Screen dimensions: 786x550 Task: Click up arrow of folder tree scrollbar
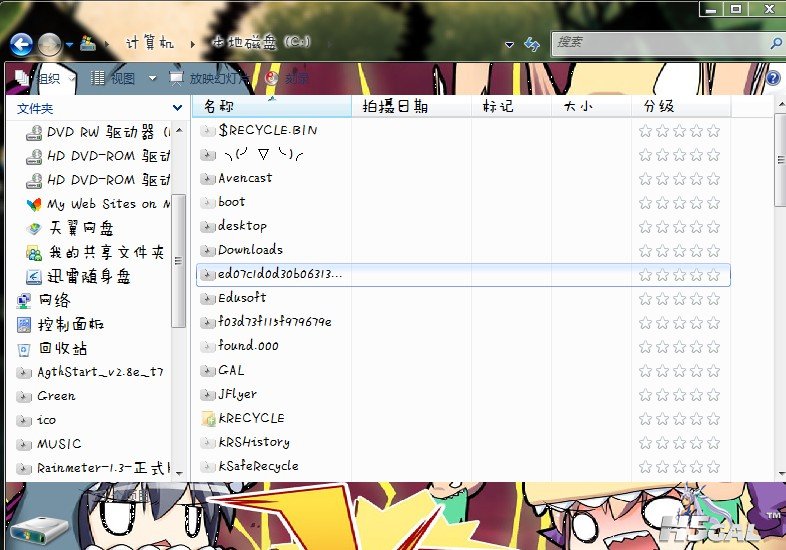(x=179, y=130)
